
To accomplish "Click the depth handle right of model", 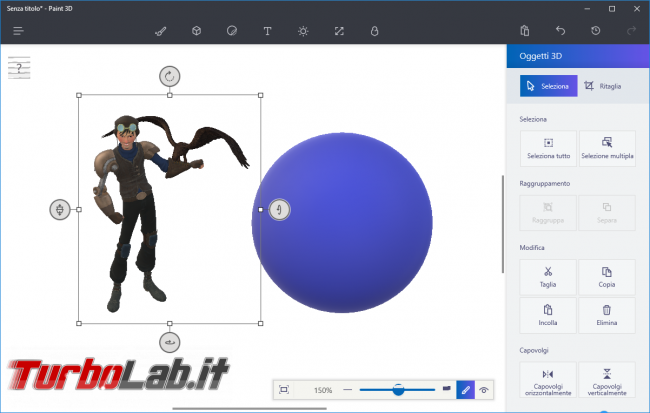I will (x=279, y=209).
